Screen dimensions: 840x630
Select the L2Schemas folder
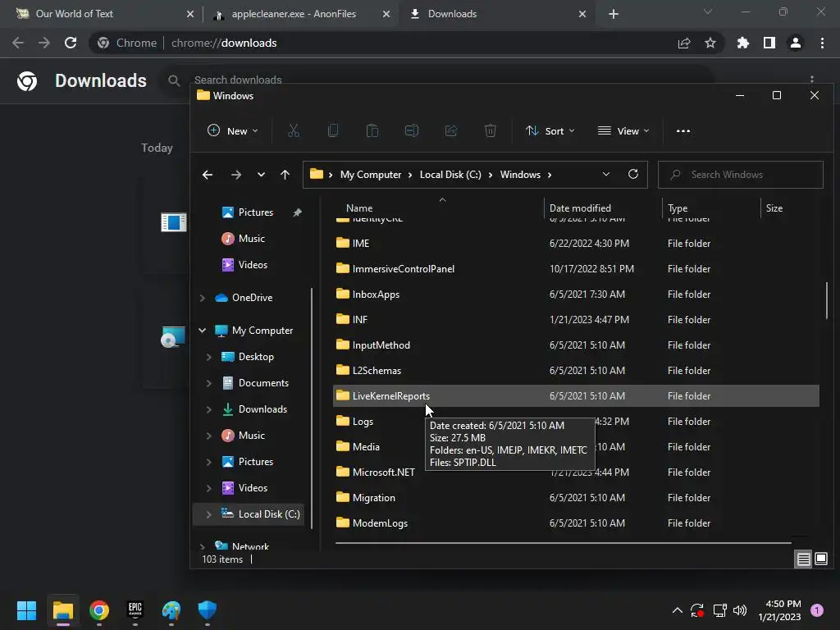point(576,371)
